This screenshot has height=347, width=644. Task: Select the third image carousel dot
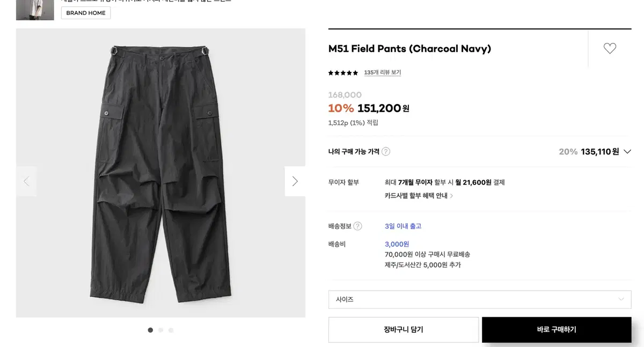click(171, 330)
